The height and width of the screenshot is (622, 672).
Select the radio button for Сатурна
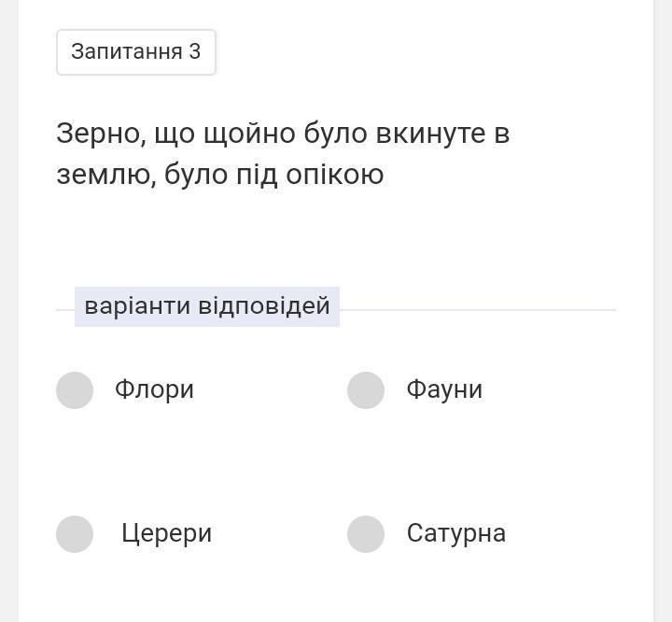pos(366,534)
